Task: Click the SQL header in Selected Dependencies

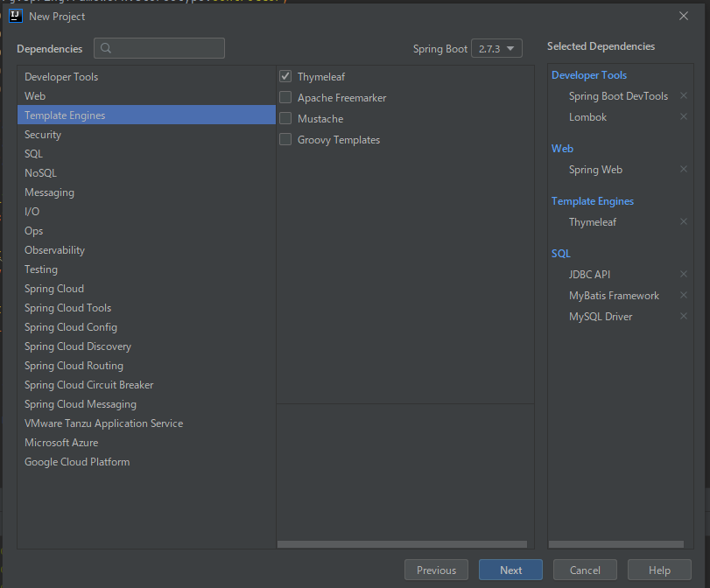Action: pyautogui.click(x=561, y=254)
